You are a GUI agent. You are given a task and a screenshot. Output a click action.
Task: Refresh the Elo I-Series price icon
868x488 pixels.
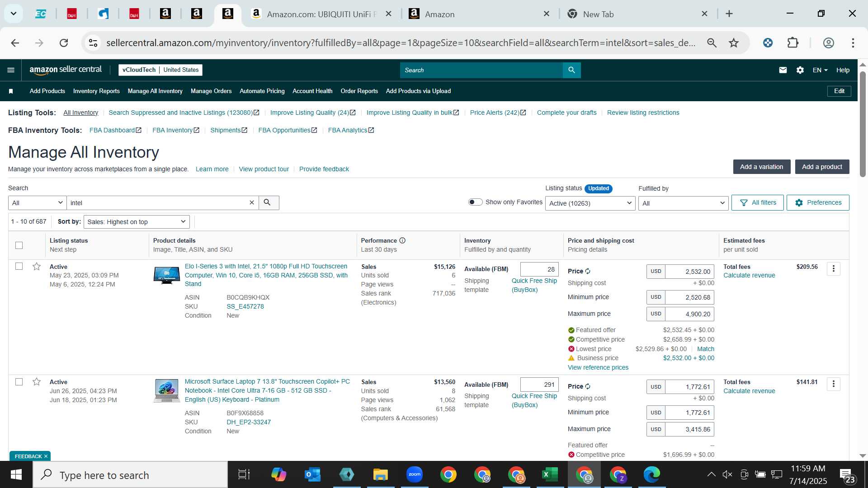(x=588, y=271)
